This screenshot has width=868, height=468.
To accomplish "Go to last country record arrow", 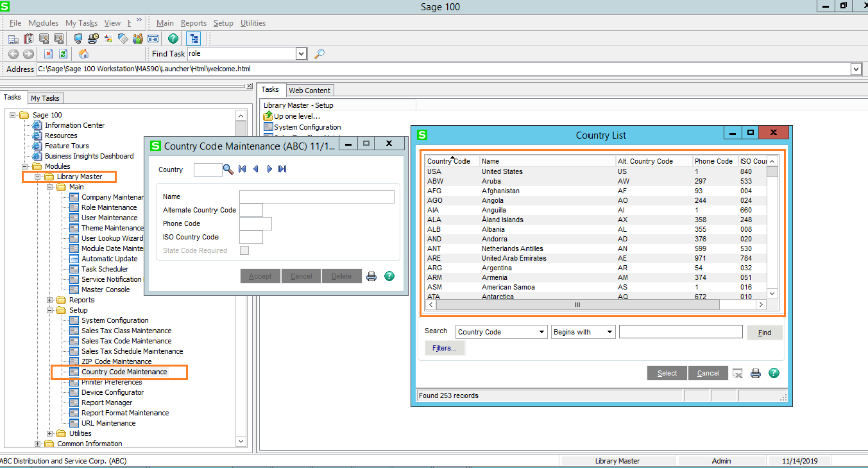I will pyautogui.click(x=282, y=169).
